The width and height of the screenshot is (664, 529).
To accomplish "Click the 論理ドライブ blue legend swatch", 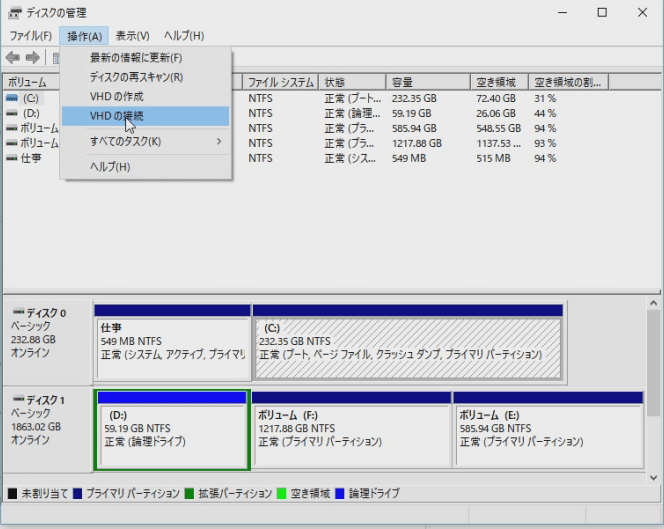I will pos(340,493).
